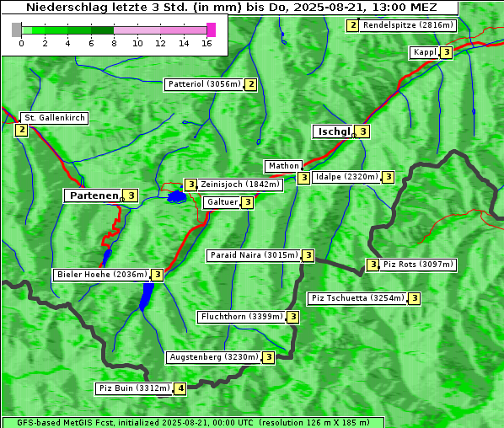
Task: Click the magenta above-16 legend swatch
Action: tap(212, 29)
